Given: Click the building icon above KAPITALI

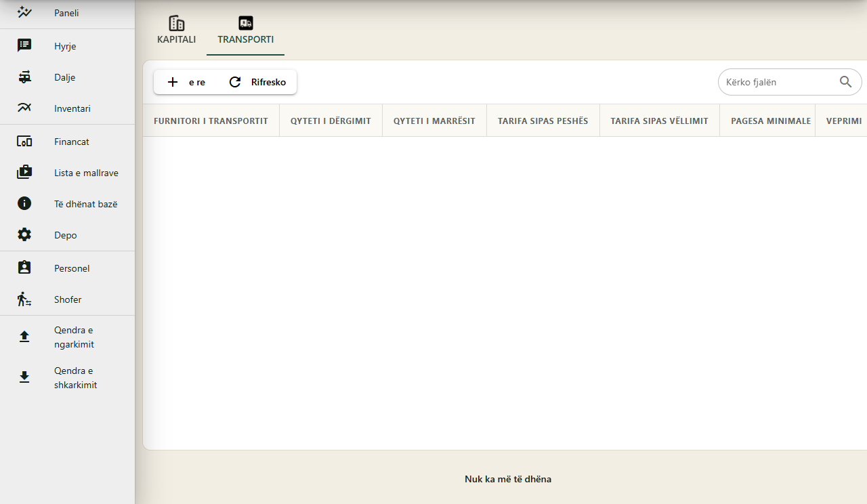Looking at the screenshot, I should coord(177,23).
